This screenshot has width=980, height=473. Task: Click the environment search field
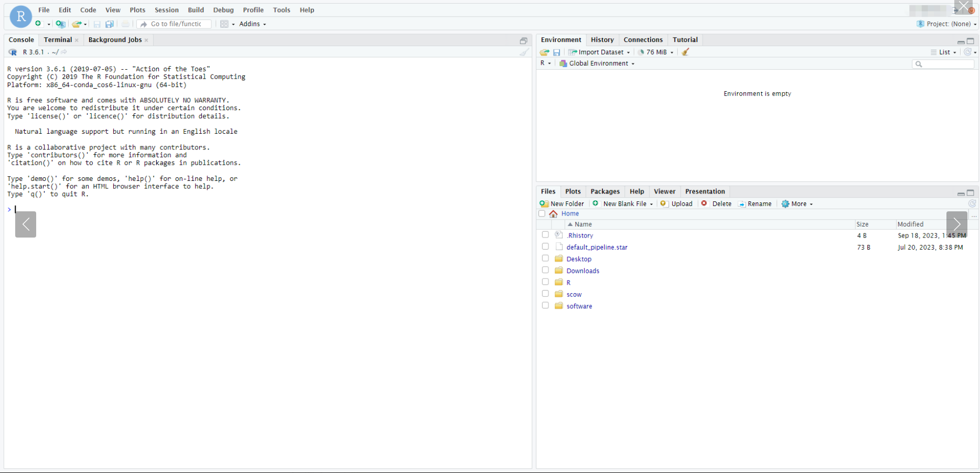[943, 64]
